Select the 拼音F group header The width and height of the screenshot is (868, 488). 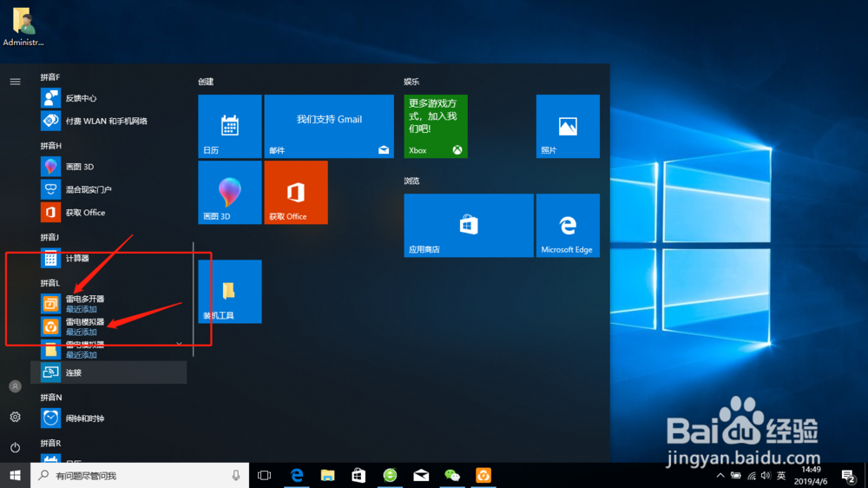pyautogui.click(x=49, y=77)
